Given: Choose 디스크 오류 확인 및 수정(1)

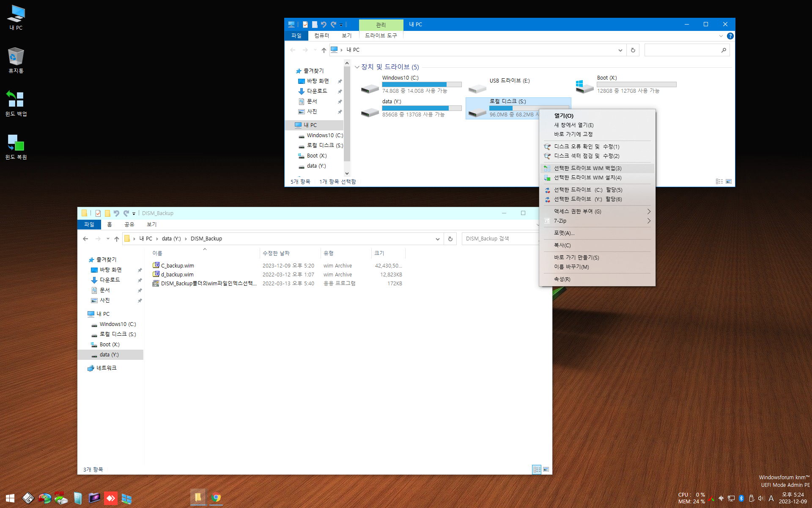Looking at the screenshot, I should (x=597, y=146).
